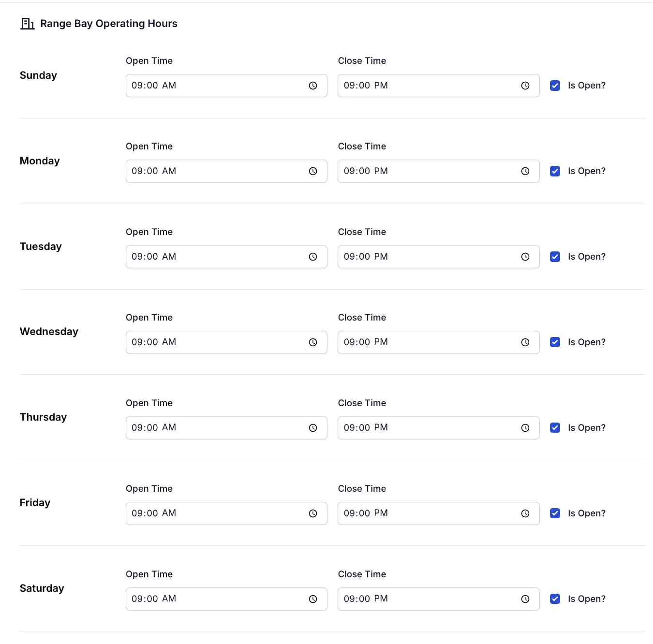Screen dimensions: 653x644
Task: Select the Tuesday close time field
Action: pyautogui.click(x=439, y=257)
